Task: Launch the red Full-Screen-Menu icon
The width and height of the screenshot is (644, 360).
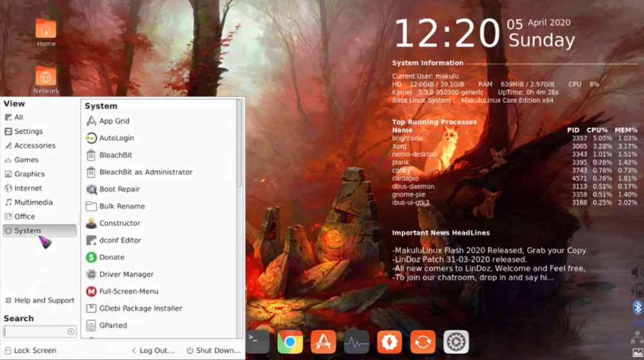Action: pos(91,292)
